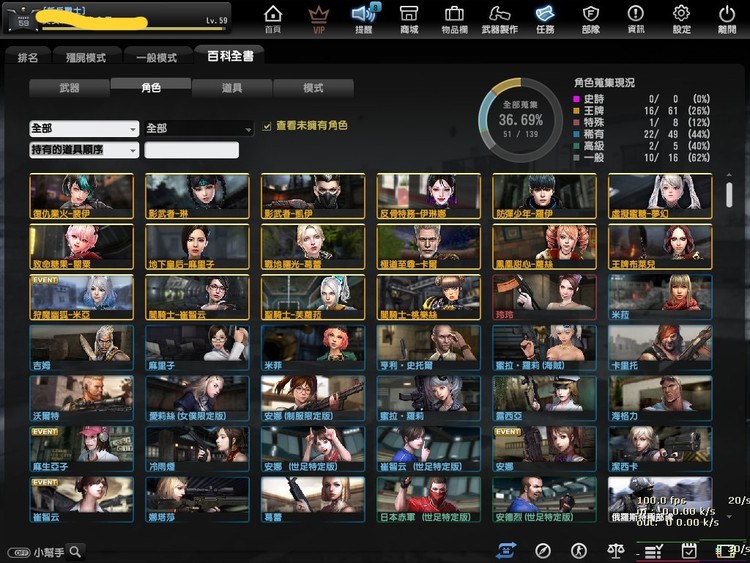Select the 卡里托 character card

pyautogui.click(x=660, y=348)
